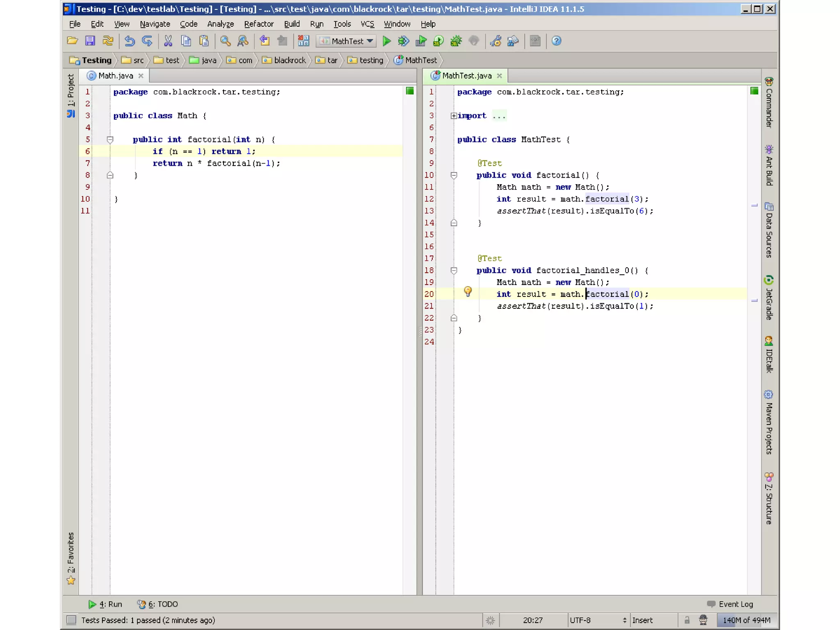Click the Help question mark icon

point(556,41)
